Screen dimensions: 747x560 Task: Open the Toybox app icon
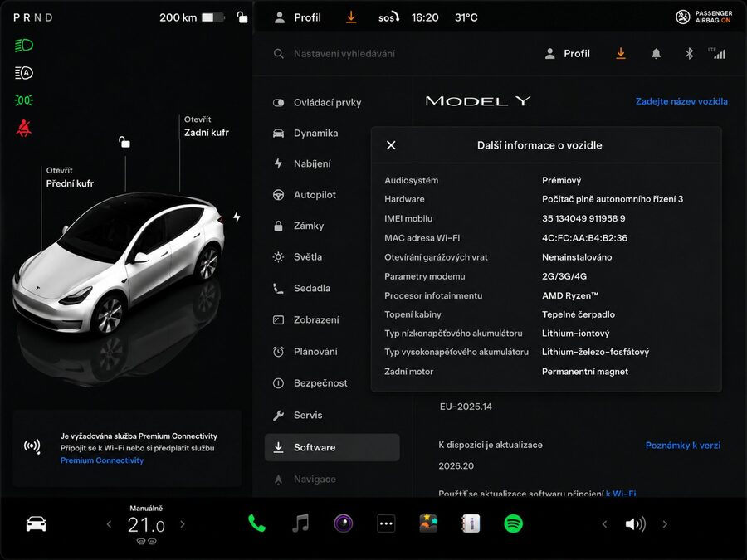point(428,523)
